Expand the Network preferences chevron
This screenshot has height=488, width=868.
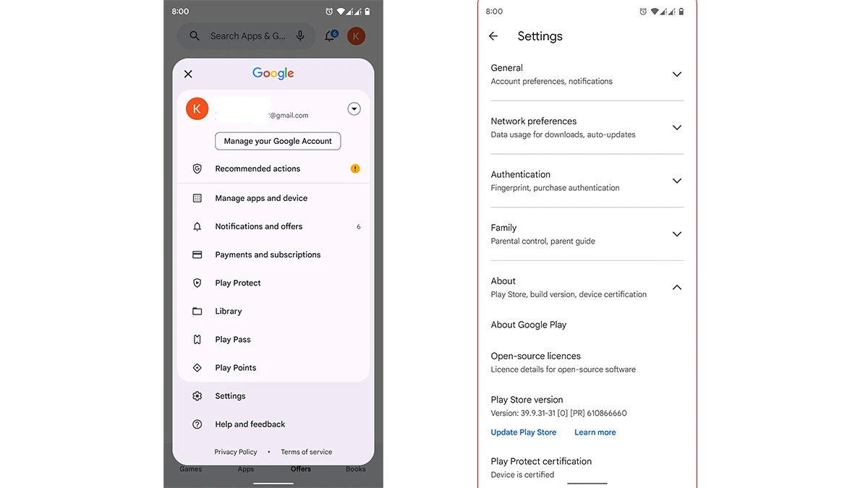click(x=677, y=128)
